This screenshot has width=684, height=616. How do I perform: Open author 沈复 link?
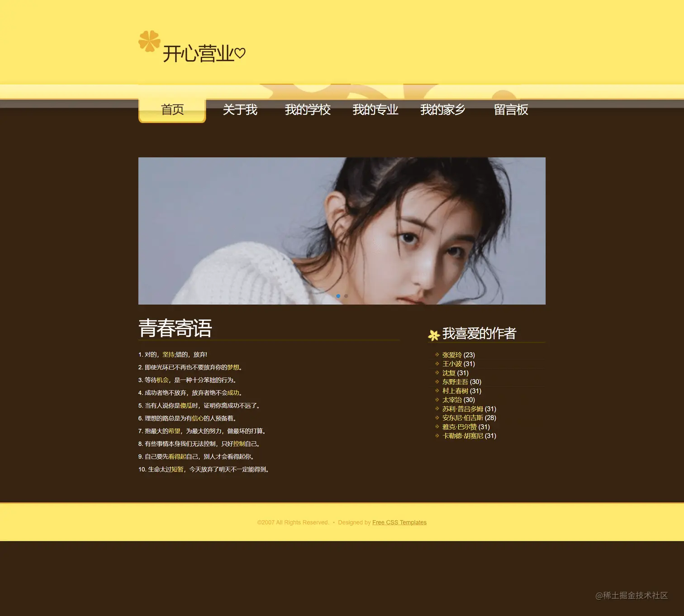[449, 373]
